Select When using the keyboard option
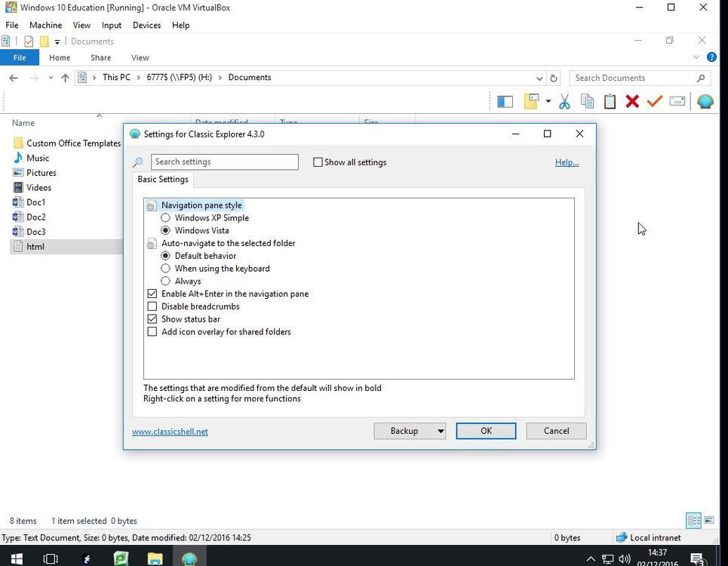Image resolution: width=728 pixels, height=566 pixels. pos(165,269)
